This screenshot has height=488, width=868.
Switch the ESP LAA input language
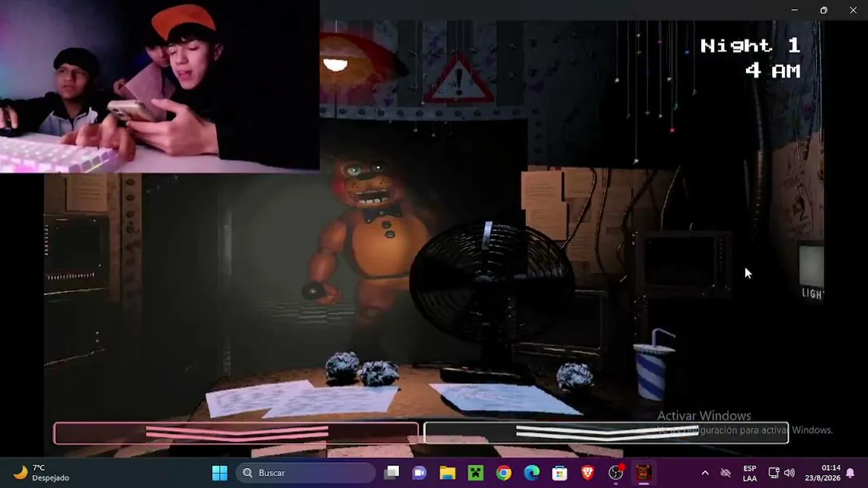point(749,473)
